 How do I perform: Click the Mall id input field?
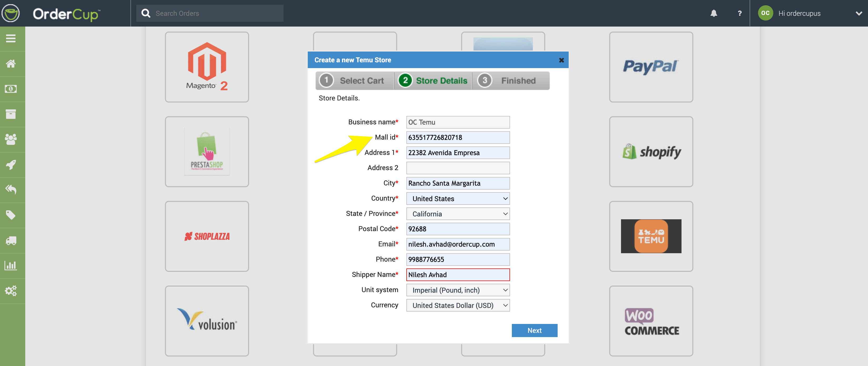[458, 137]
